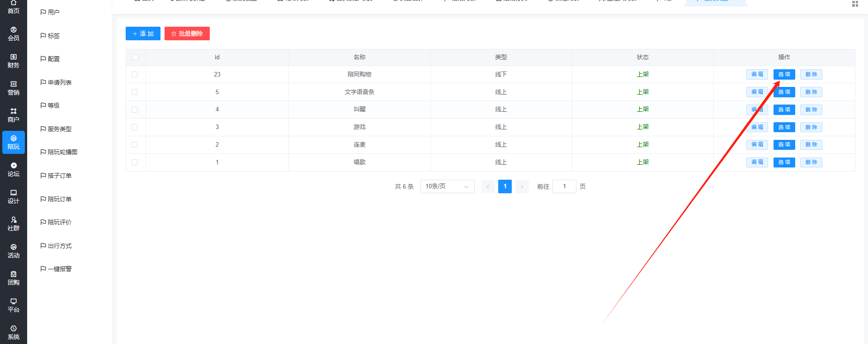Click the 前往 page number input field
Image resolution: width=868 pixels, height=344 pixels.
(x=564, y=186)
